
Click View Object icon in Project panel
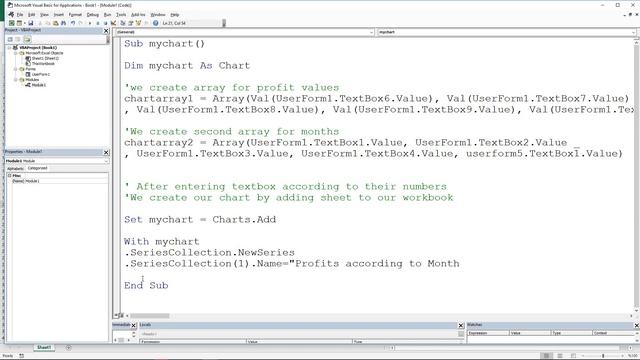point(18,40)
